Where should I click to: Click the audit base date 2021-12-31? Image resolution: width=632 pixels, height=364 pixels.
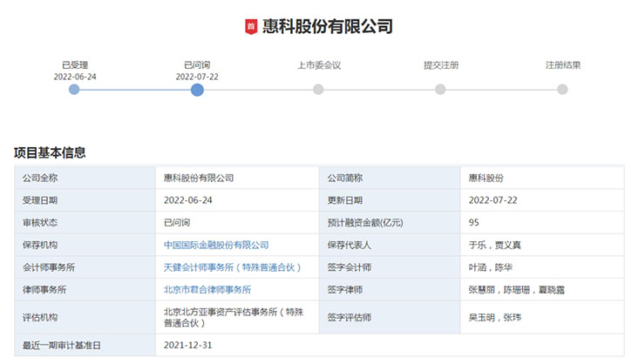click(187, 345)
